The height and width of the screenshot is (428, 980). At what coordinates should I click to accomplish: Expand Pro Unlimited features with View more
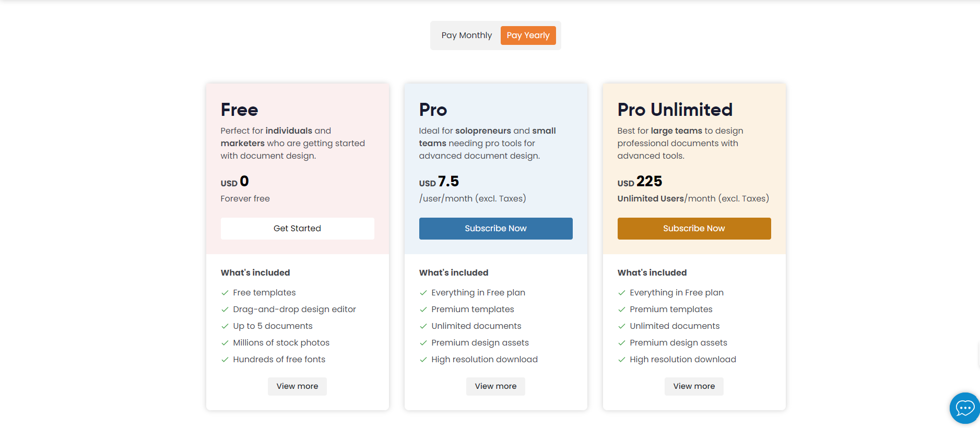(x=694, y=386)
